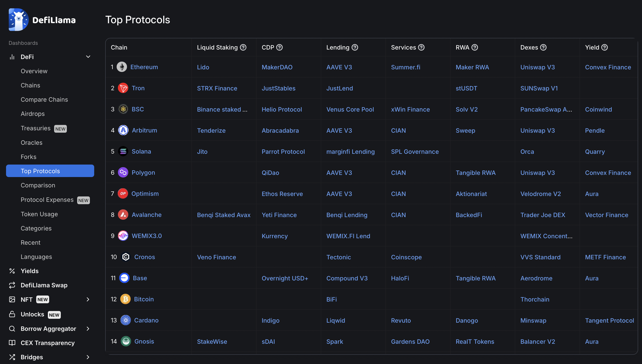Viewport: 642px width, 364px height.
Task: Click the Yields percent icon
Action: click(12, 271)
